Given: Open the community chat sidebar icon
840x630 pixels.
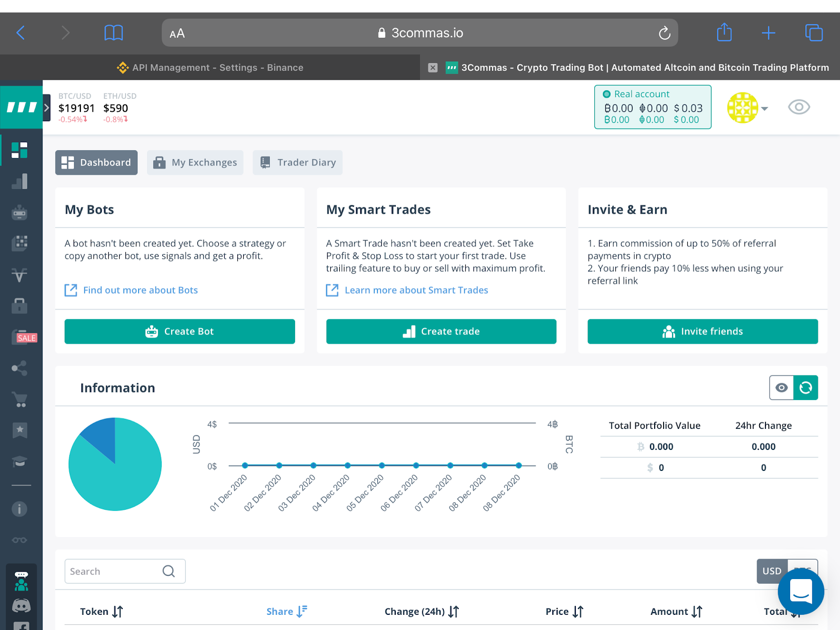Looking at the screenshot, I should (x=21, y=581).
